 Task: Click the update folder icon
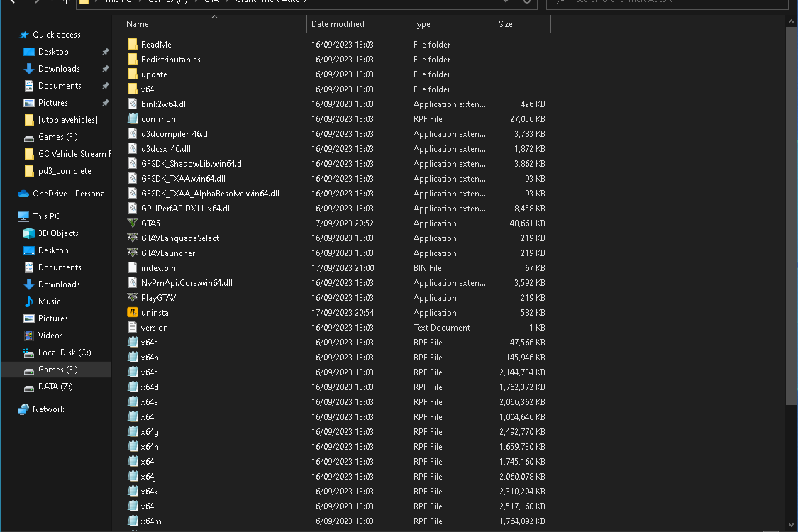point(133,74)
